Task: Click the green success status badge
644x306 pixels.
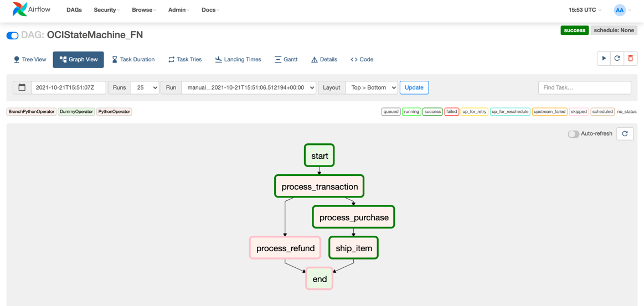Action: (x=575, y=30)
